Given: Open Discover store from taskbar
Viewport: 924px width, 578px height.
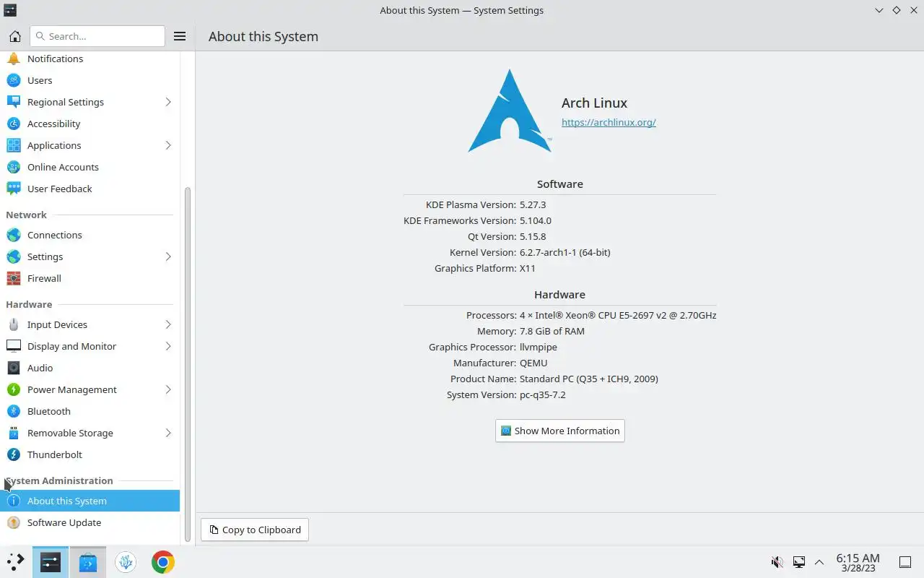Looking at the screenshot, I should pyautogui.click(x=88, y=562).
